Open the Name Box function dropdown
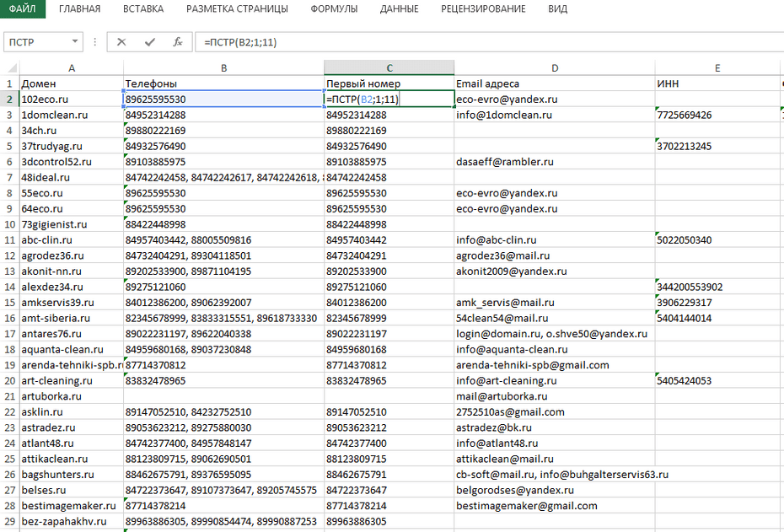784x532 pixels. pyautogui.click(x=75, y=42)
